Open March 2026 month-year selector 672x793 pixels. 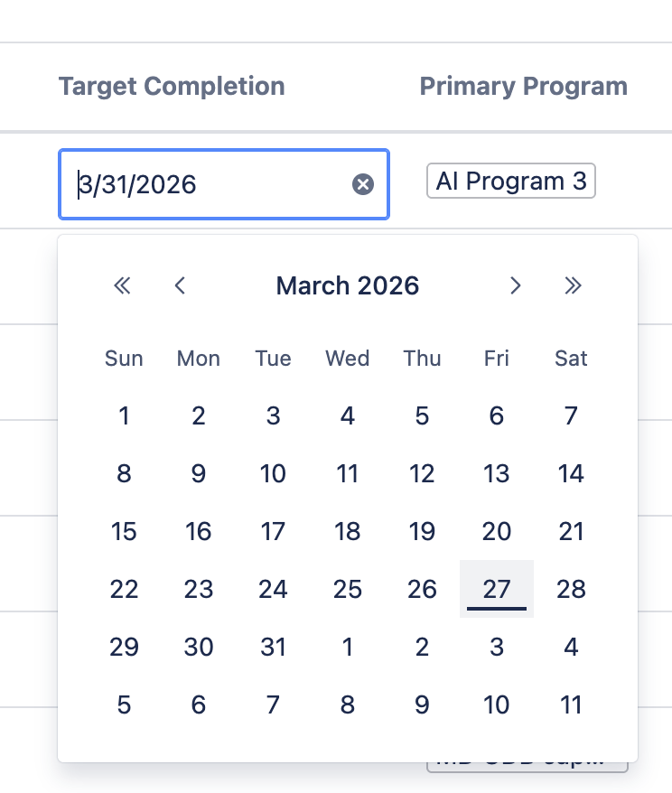point(348,286)
